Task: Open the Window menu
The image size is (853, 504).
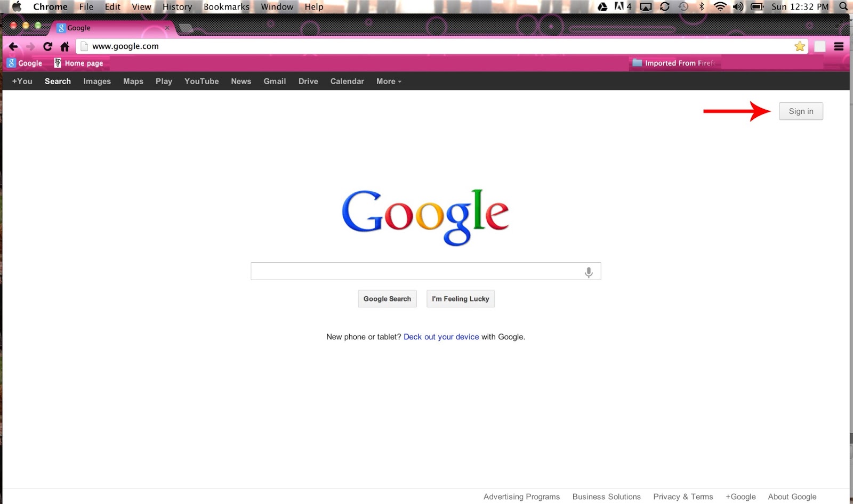Action: pyautogui.click(x=277, y=6)
